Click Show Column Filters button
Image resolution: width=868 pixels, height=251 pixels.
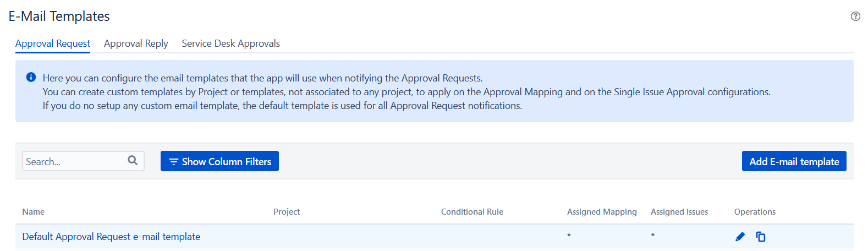click(219, 161)
